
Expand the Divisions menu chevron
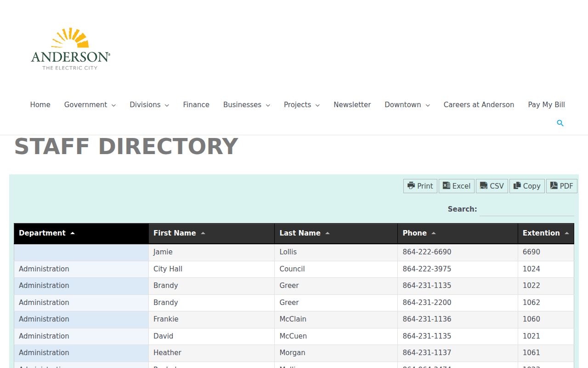coord(167,105)
